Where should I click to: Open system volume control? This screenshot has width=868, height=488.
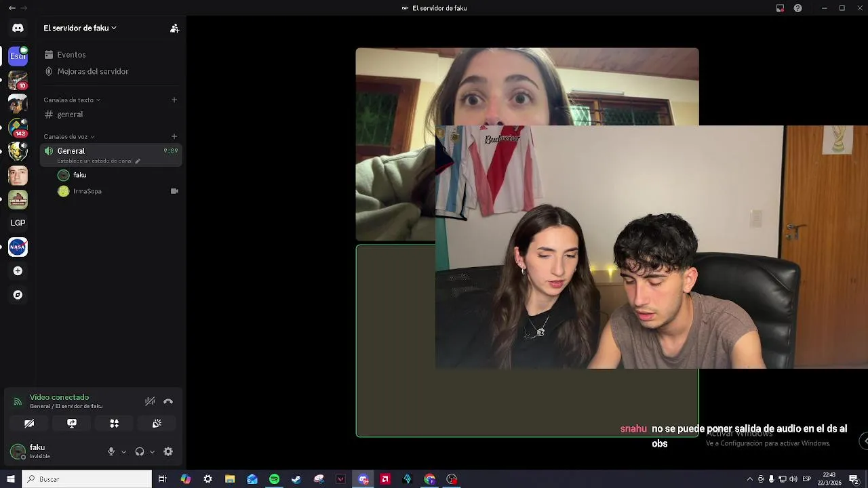tap(793, 479)
